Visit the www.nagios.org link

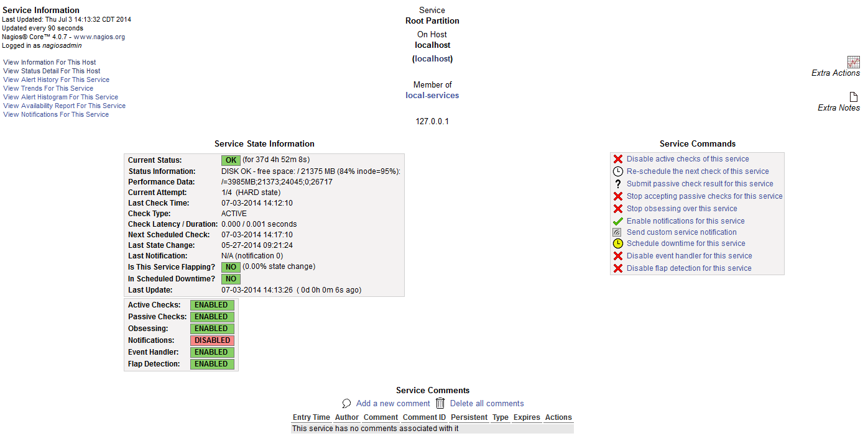99,37
